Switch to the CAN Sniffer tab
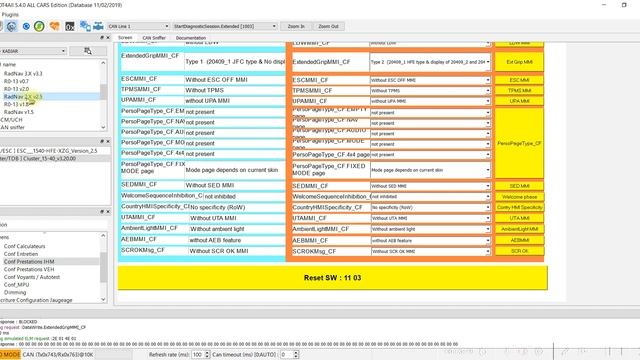 click(154, 38)
